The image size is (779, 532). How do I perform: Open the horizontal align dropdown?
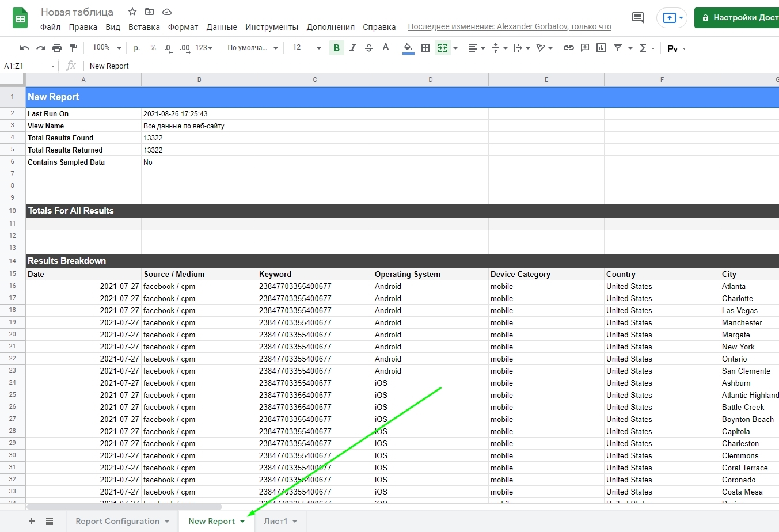coord(477,48)
